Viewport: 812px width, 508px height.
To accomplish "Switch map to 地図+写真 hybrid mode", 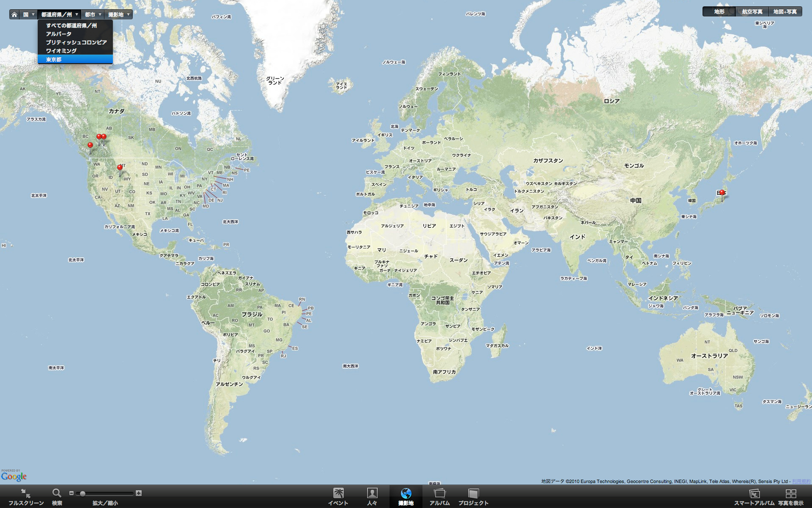I will click(x=785, y=12).
